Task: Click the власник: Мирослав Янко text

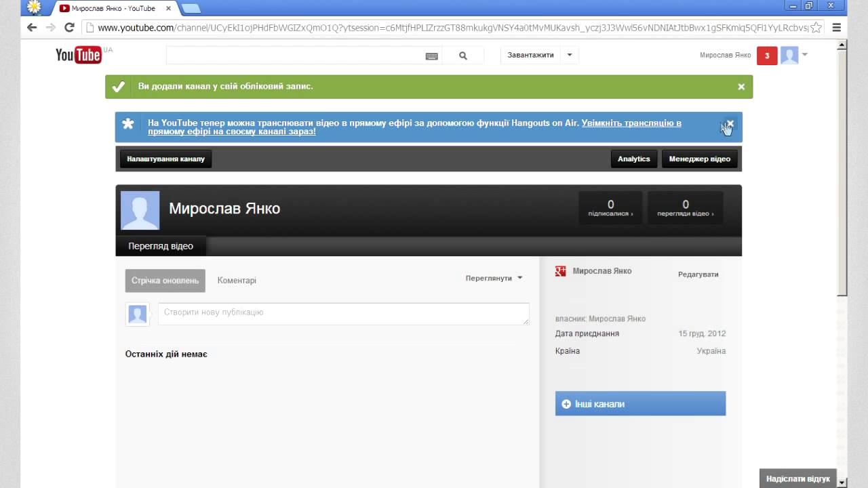Action: pos(600,319)
